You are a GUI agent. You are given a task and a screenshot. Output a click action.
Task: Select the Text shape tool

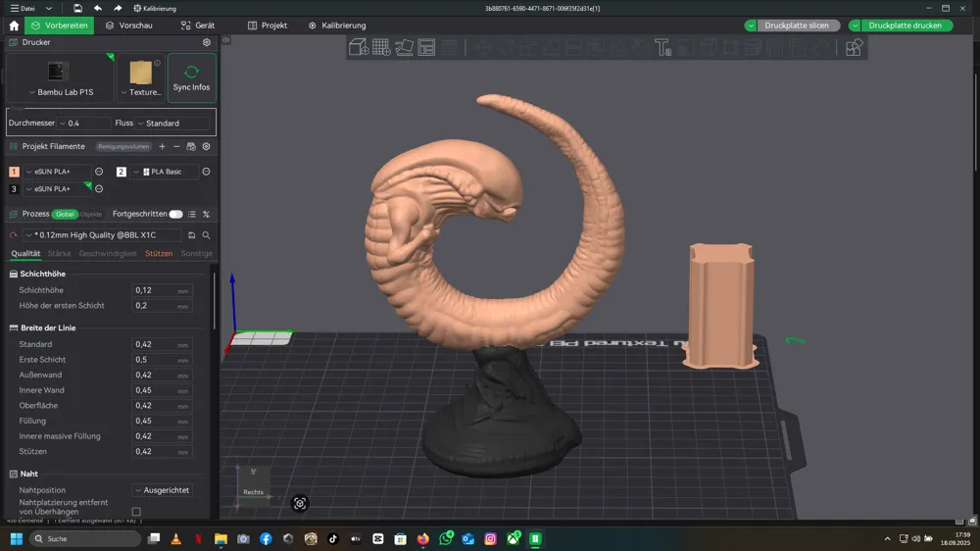(x=662, y=47)
